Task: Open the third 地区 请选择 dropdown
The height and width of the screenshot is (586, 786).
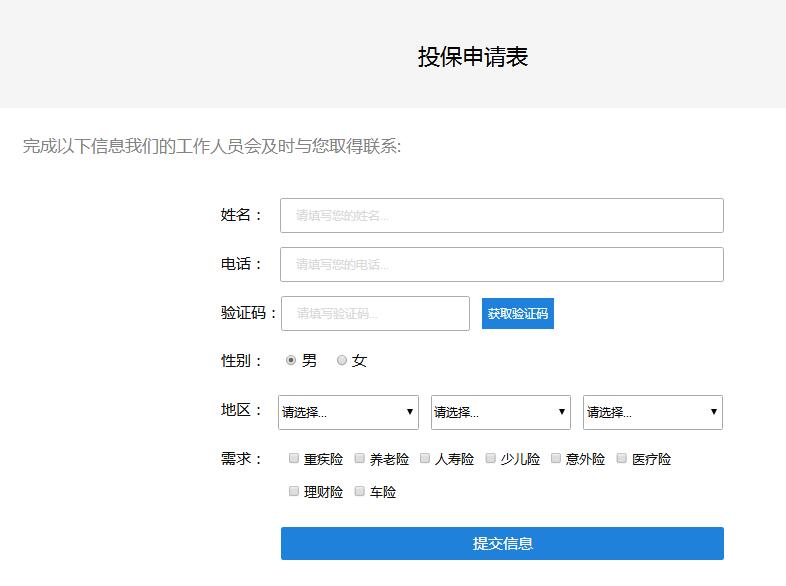Action: 653,412
